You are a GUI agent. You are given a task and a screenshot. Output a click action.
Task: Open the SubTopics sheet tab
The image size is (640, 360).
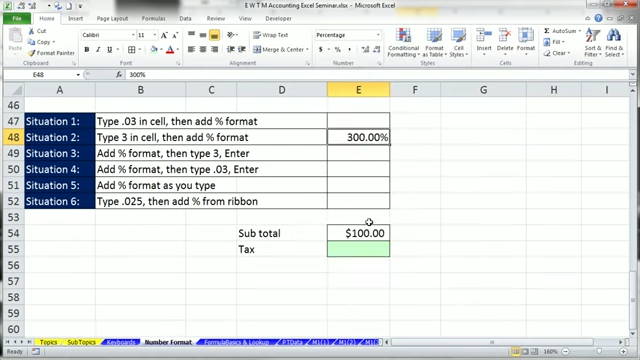[x=81, y=342]
